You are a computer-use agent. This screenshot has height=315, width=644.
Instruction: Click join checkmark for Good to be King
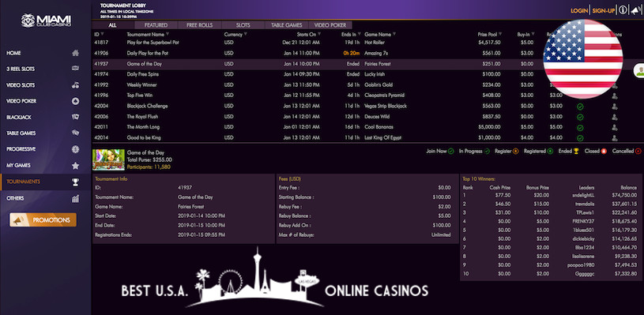[x=580, y=138]
